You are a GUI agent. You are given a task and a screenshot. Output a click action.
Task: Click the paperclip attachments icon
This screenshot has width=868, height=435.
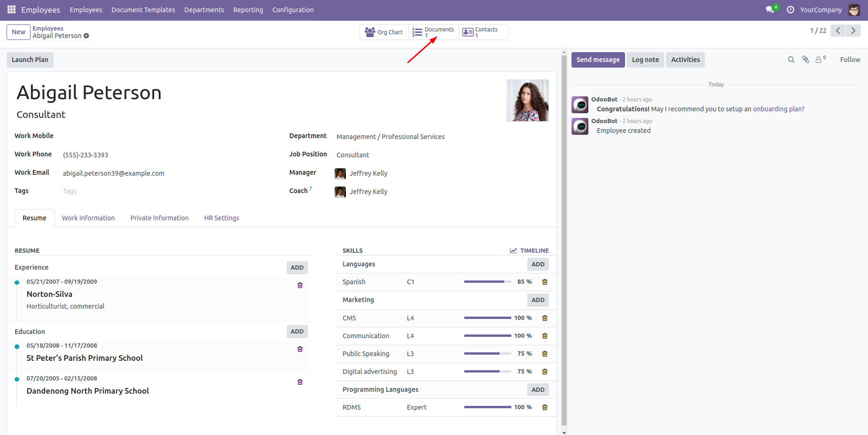(x=805, y=60)
